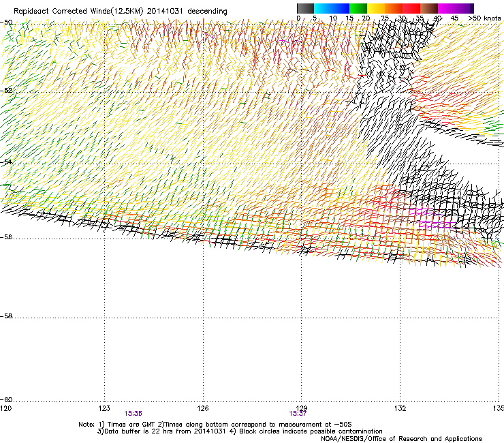This screenshot has width=504, height=443.
Task: Click the legend tick label '45'
Action: coord(454,18)
